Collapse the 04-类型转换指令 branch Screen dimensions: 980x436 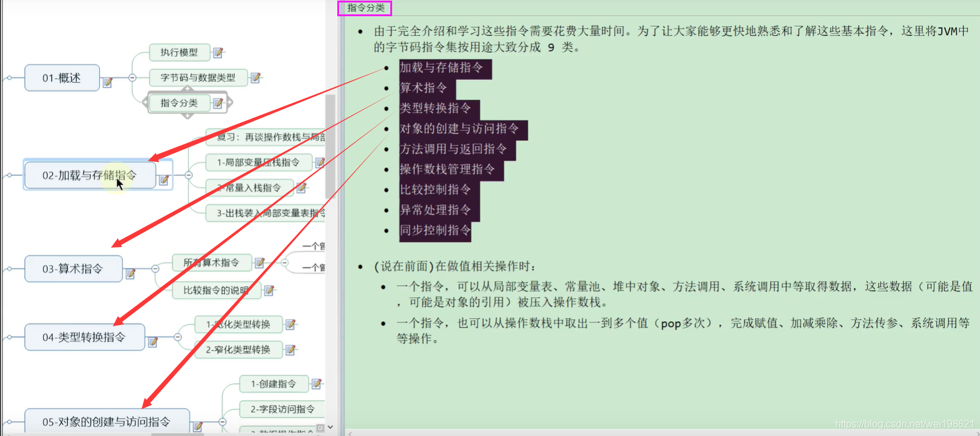pyautogui.click(x=178, y=337)
